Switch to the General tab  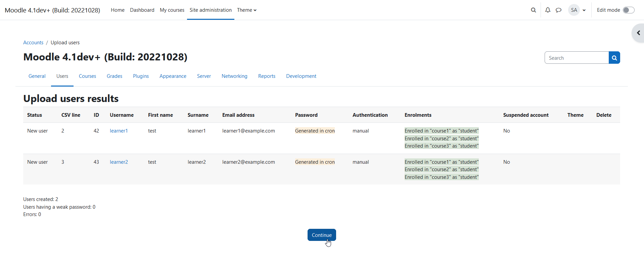tap(37, 76)
